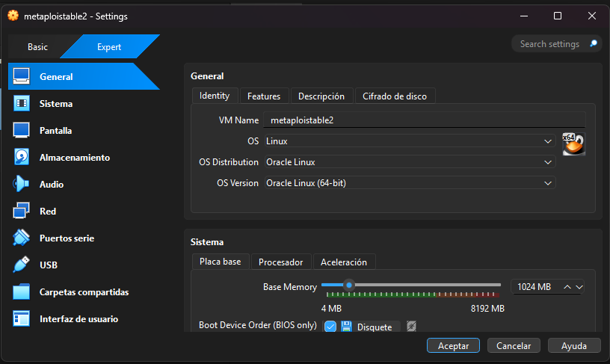
Task: Expand the OS type dropdown showing Linux
Action: pyautogui.click(x=409, y=141)
